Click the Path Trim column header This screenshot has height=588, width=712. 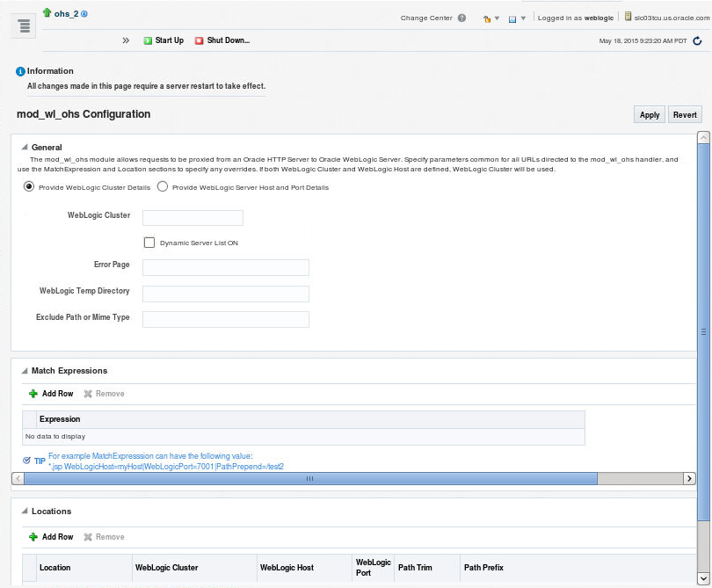click(427, 568)
